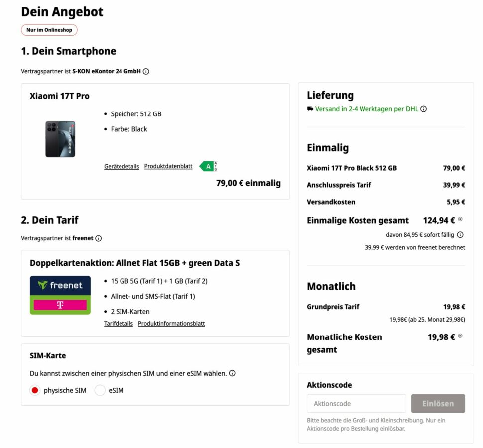Image resolution: width=483 pixels, height=448 pixels.
Task: Click info icon after SIM-Karte description
Action: (x=232, y=373)
